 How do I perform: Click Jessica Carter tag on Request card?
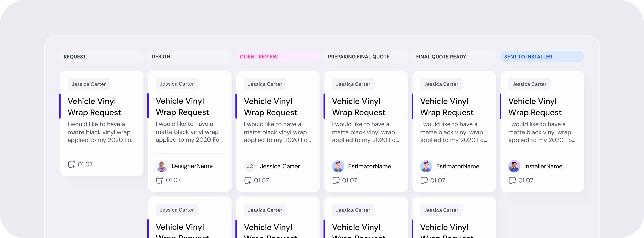(x=89, y=84)
